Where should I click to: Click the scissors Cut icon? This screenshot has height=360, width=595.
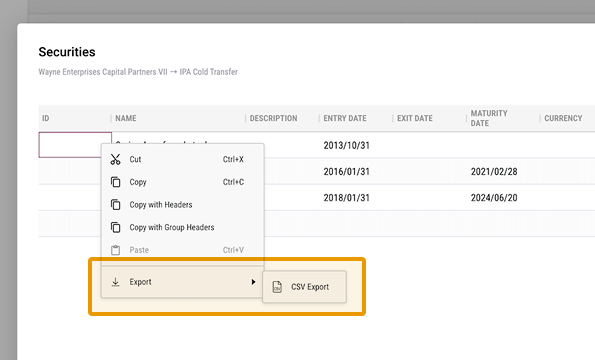115,159
